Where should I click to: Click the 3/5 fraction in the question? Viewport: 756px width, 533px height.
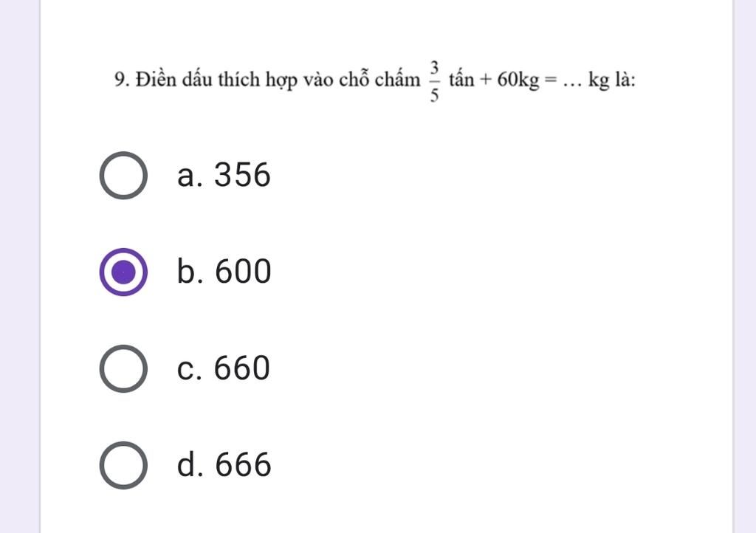(434, 81)
